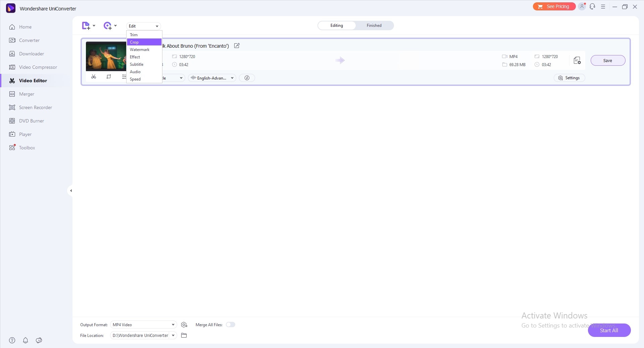Rename the video with the pencil icon

pos(237,46)
